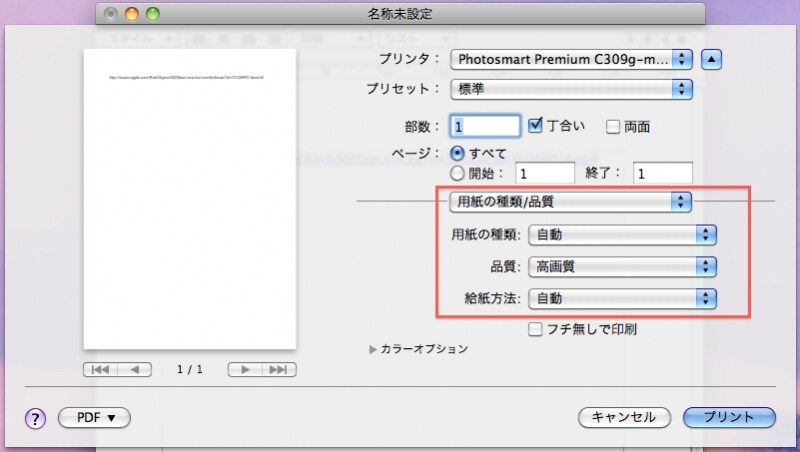
Task: Jump to last page in preview
Action: click(x=280, y=369)
